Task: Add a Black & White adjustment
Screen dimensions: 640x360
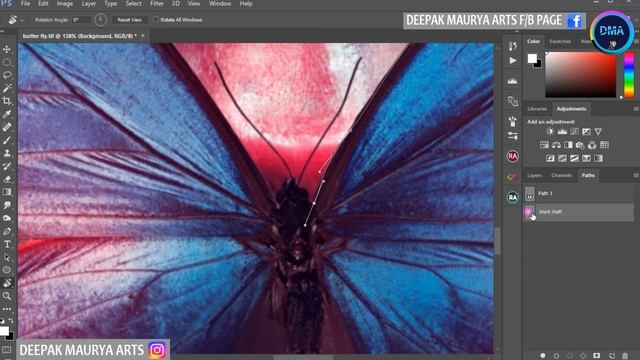Action: click(568, 145)
